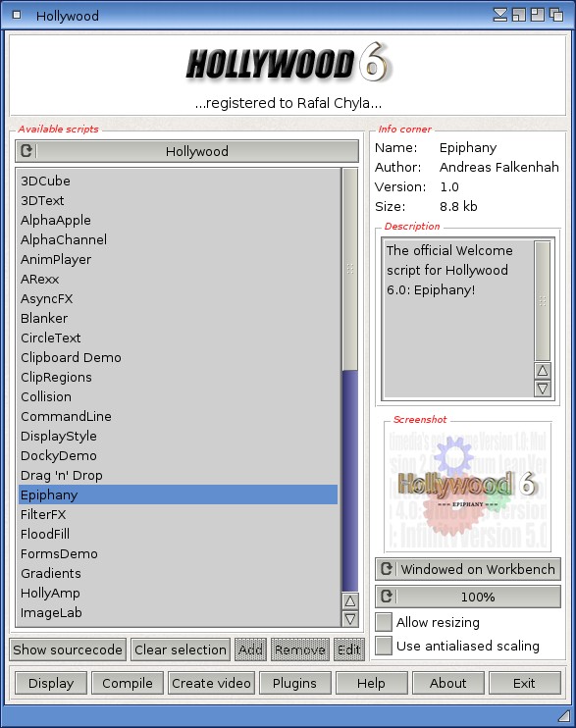Click the Epiphany screenshot thumbnail

click(x=468, y=486)
